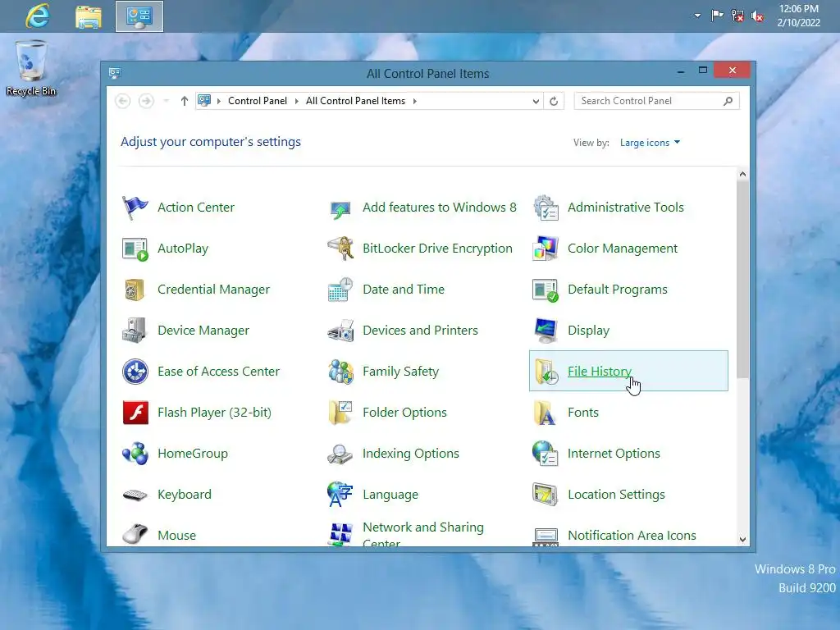Click the Keyboard icon
Image resolution: width=840 pixels, height=630 pixels.
click(135, 495)
